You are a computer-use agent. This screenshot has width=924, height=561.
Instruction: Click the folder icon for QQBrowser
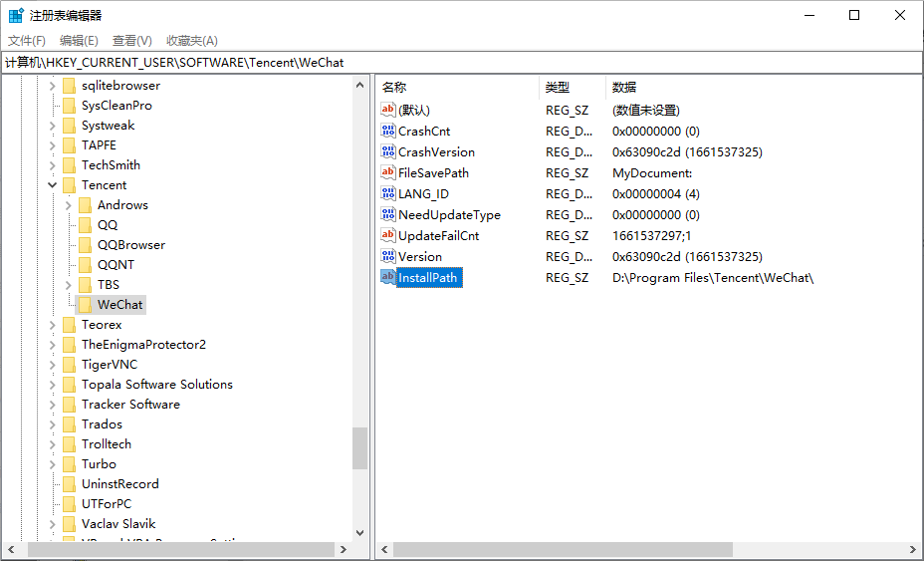(85, 245)
